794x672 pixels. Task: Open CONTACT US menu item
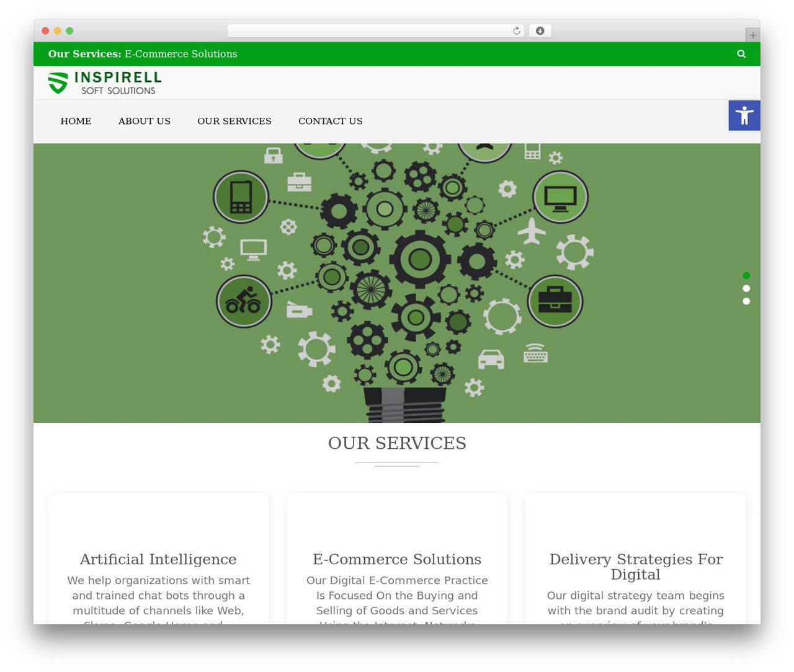(331, 122)
